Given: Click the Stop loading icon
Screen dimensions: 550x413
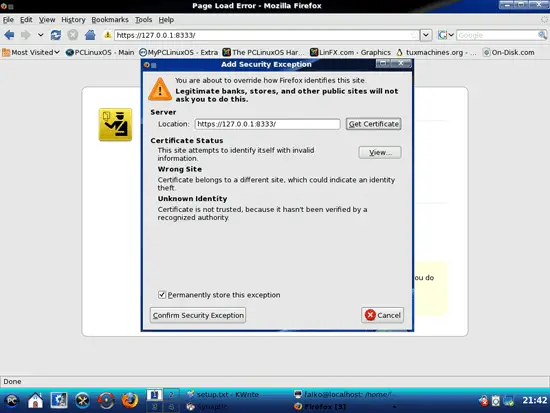Looking at the screenshot, I should click(x=73, y=35).
